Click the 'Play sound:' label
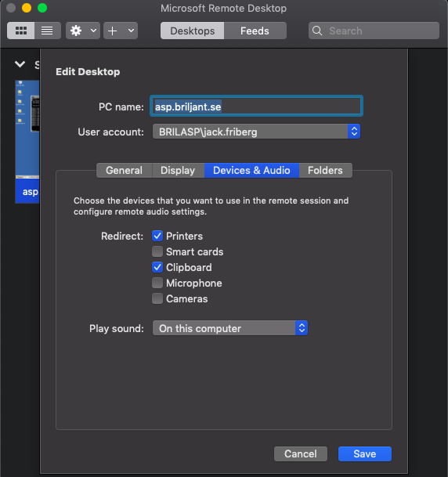 point(117,328)
